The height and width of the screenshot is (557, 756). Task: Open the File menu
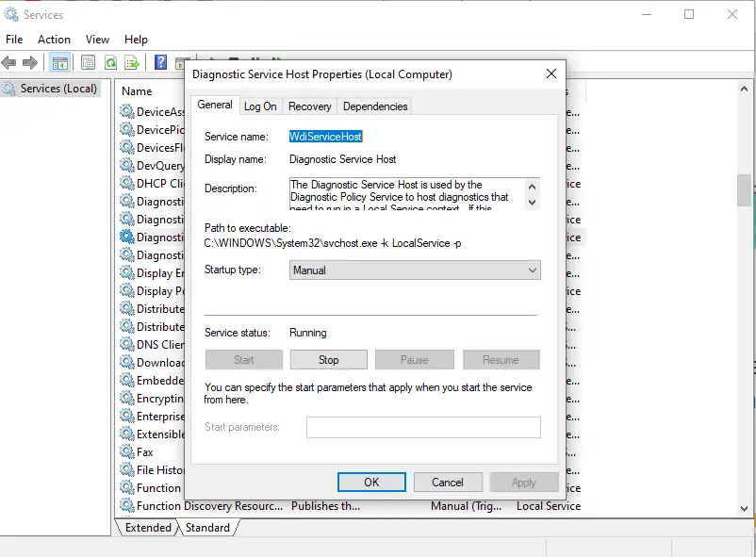click(14, 40)
